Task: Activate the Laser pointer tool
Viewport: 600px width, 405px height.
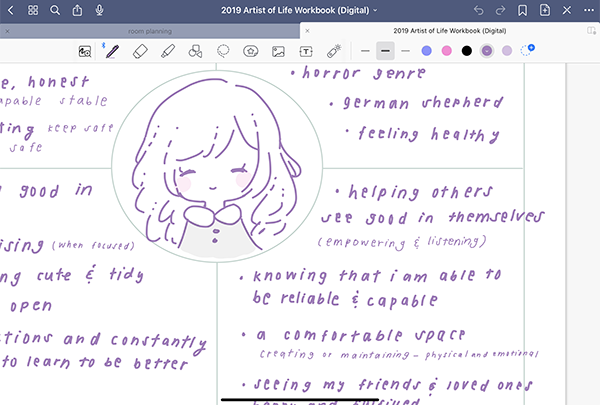Action: (335, 50)
